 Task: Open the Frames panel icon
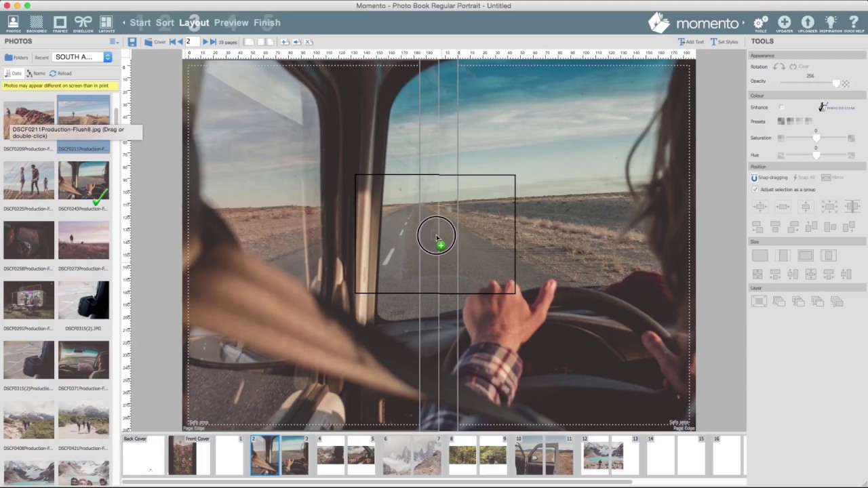[x=60, y=23]
